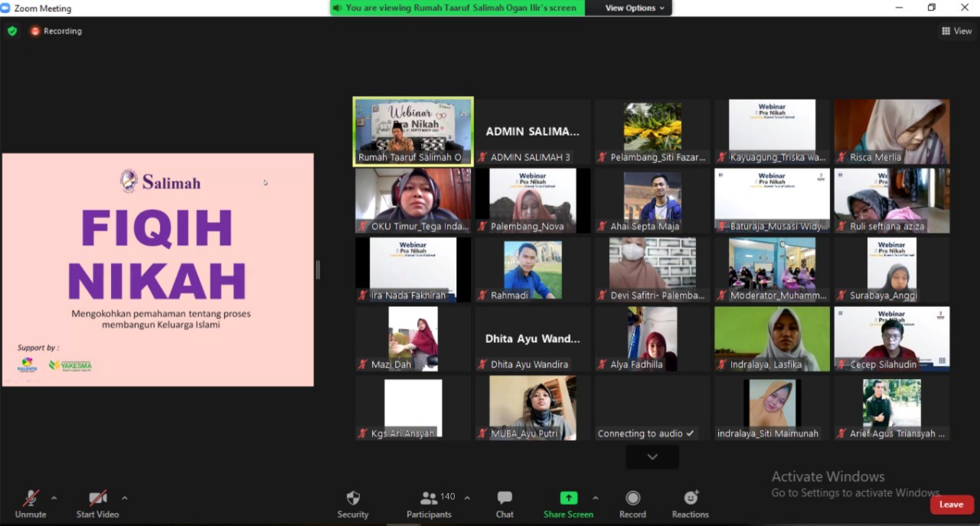Click muted mic icon on Ruli seftiana aziza tile

click(x=841, y=227)
